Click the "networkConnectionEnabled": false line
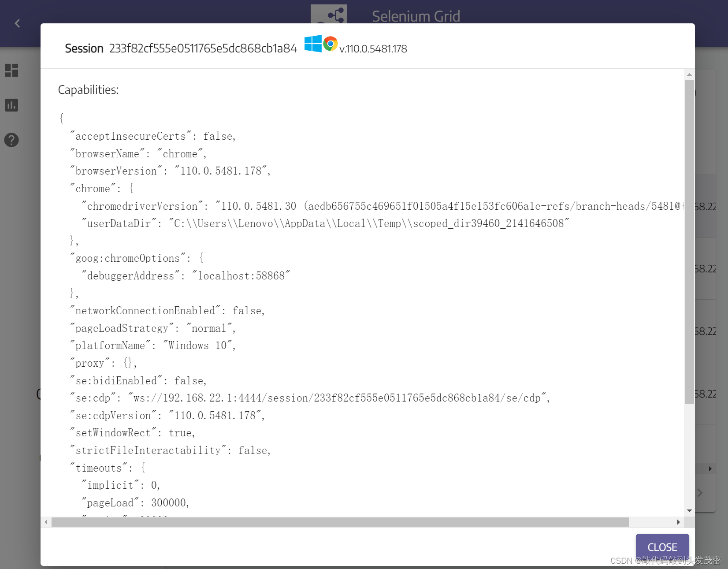This screenshot has height=569, width=728. [167, 311]
